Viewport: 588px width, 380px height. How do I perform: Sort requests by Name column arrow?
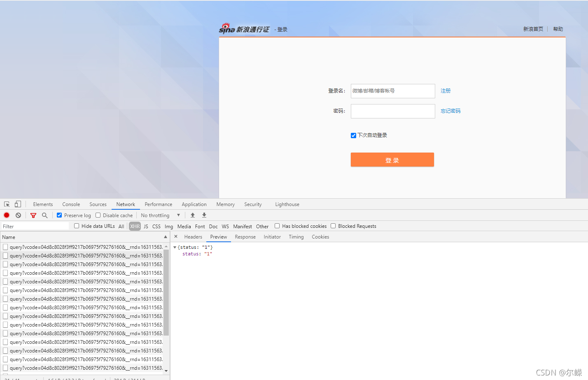(166, 237)
